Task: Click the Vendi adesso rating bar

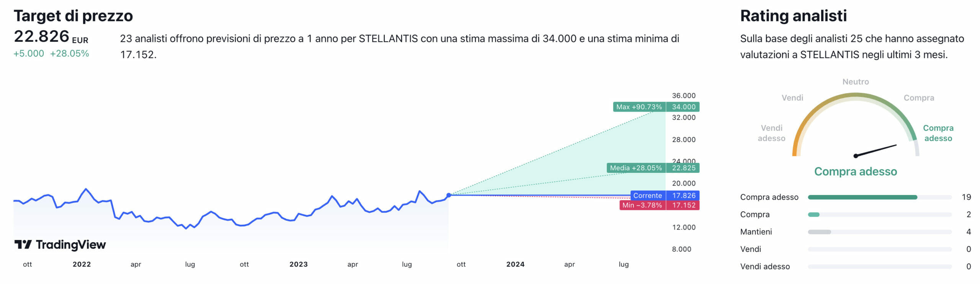Action: 879,266
